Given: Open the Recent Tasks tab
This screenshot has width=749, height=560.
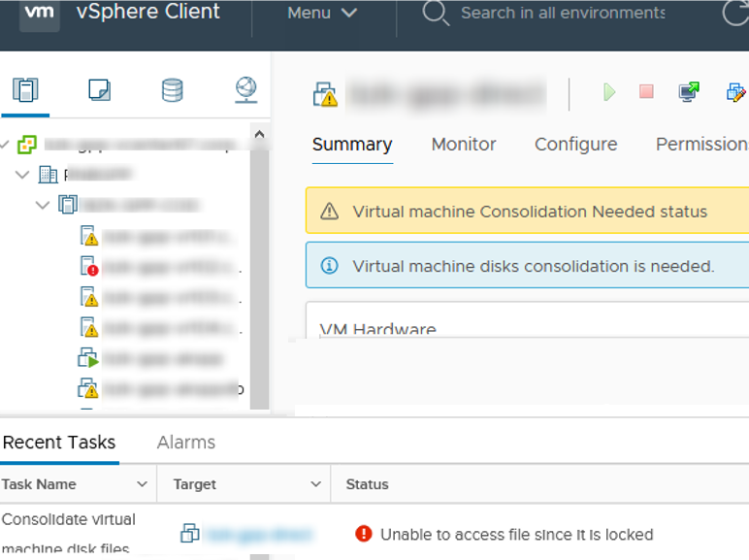Looking at the screenshot, I should [x=59, y=443].
